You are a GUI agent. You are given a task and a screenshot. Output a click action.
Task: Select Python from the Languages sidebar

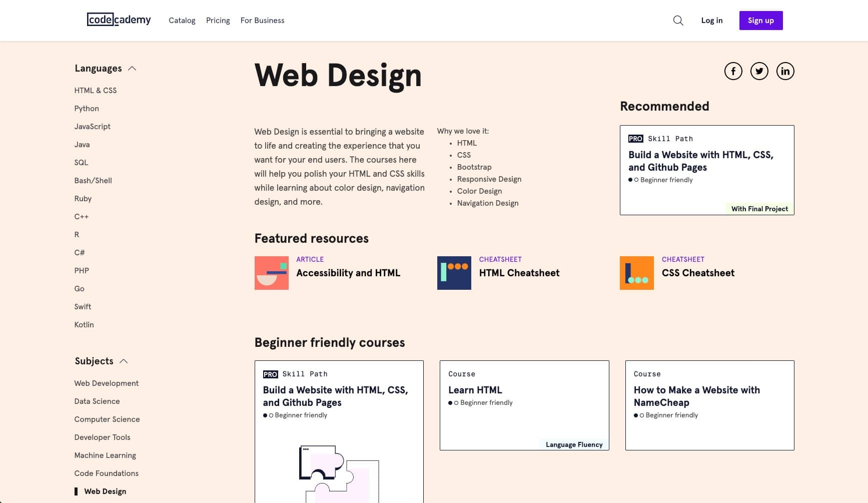87,108
